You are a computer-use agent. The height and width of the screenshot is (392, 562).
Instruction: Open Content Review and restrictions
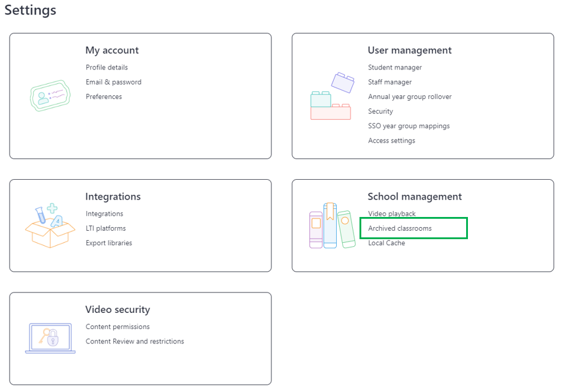(x=135, y=342)
